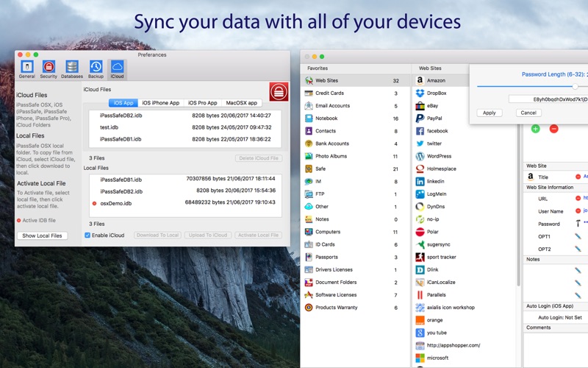Select local file iPassSafeDB1.idb
This screenshot has width=588, height=368.
coord(185,180)
